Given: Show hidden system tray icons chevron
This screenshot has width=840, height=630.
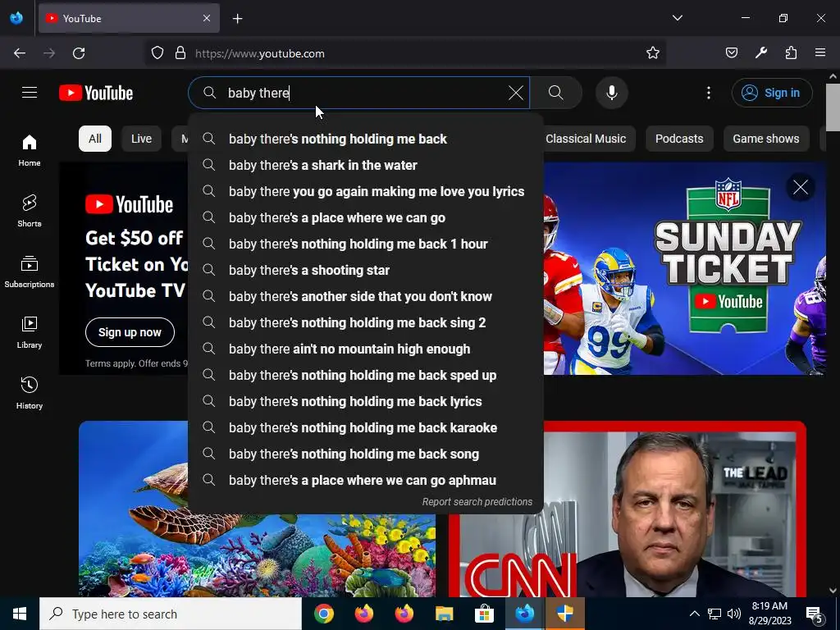Looking at the screenshot, I should [694, 614].
